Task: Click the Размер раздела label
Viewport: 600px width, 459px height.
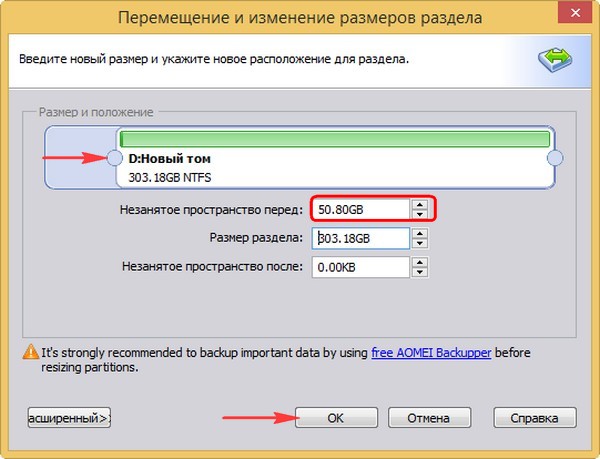Action: (256, 238)
